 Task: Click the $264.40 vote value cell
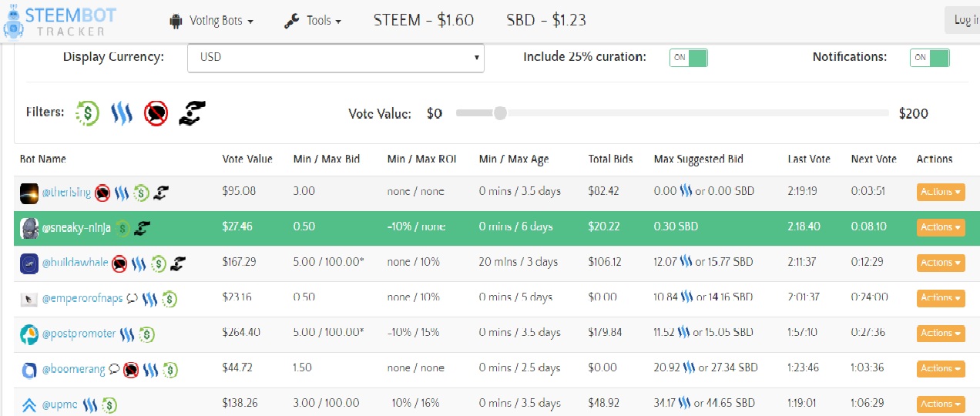point(241,334)
